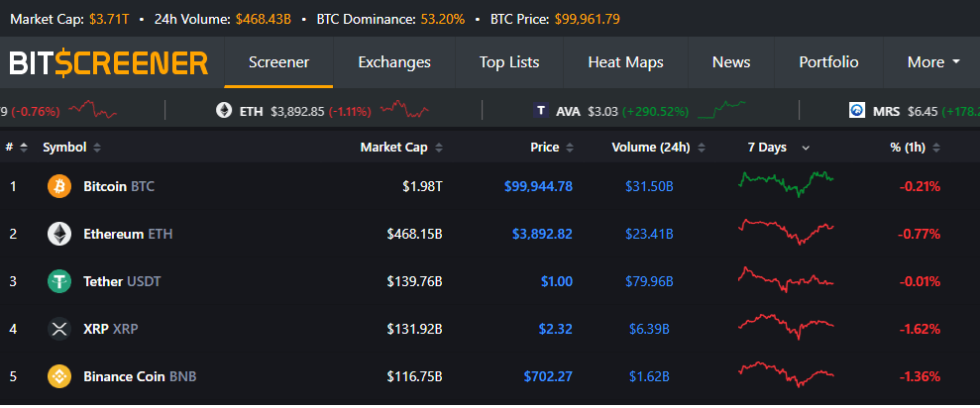Click Ethereum volume $23.41B
The image size is (980, 408).
point(649,234)
